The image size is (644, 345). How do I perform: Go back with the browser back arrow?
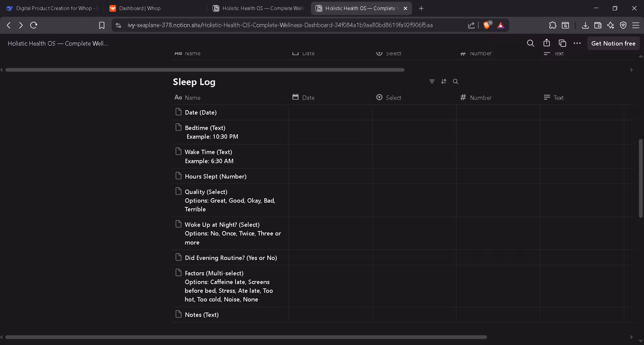(x=9, y=25)
